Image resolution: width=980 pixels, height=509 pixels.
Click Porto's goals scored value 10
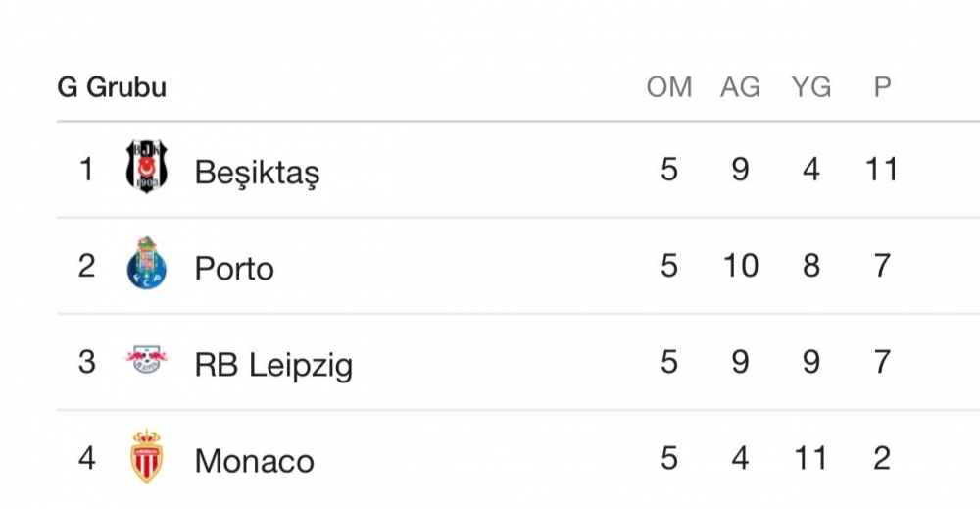coord(740,266)
